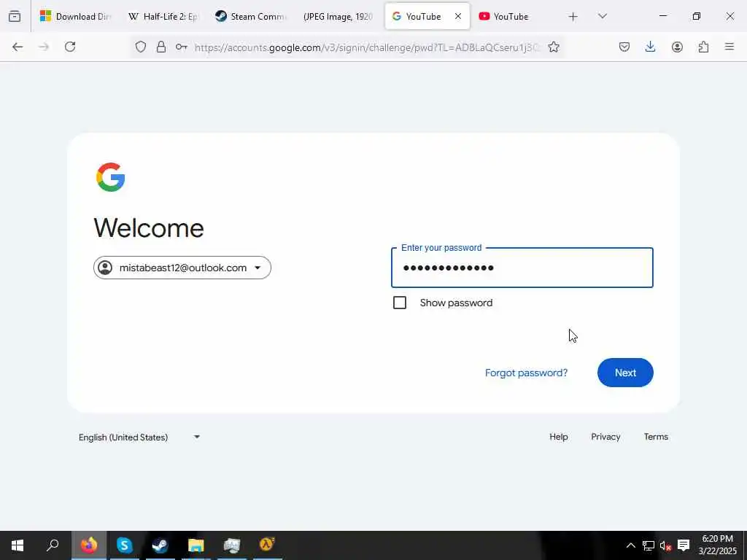
Task: Click the address bar URL
Action: (x=367, y=47)
